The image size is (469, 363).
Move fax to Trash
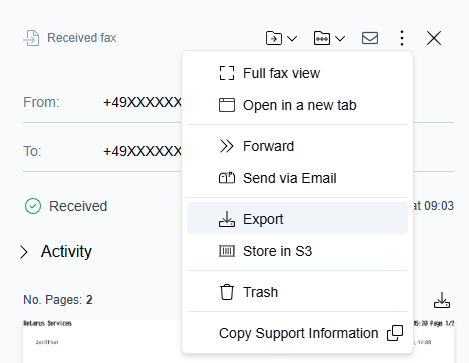297,292
